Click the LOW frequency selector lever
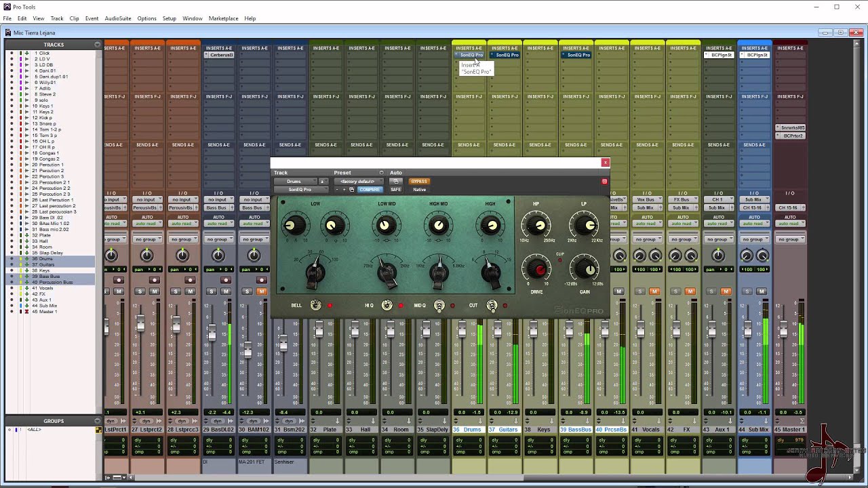 pos(314,271)
